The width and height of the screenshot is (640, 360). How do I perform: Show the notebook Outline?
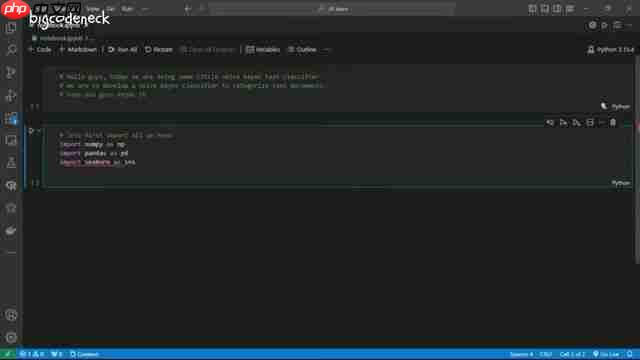[x=302, y=50]
